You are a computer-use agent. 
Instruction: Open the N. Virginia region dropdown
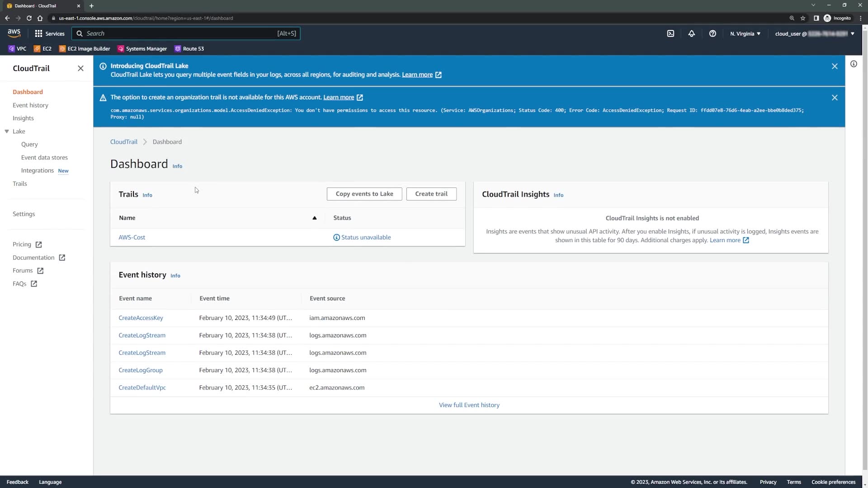(x=745, y=33)
